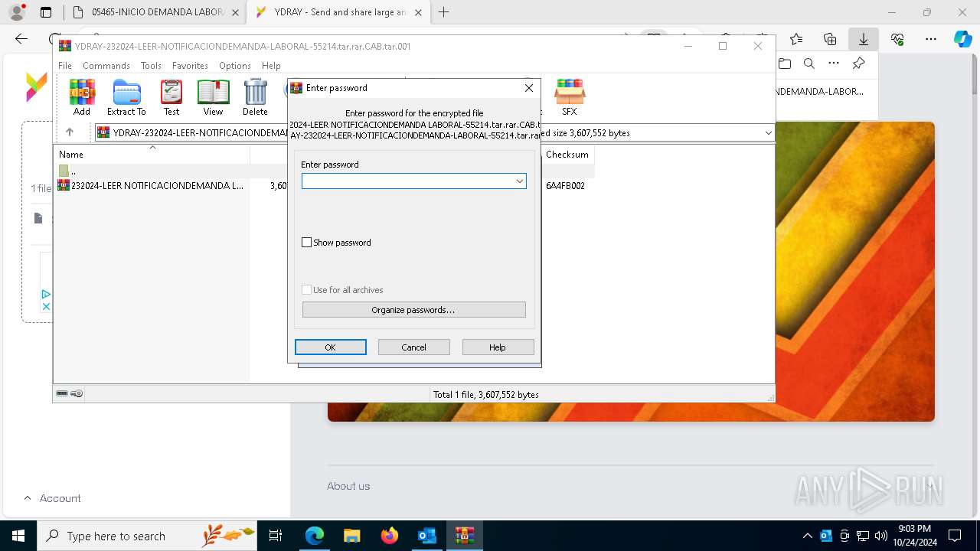This screenshot has height=551, width=980.
Task: Search downloads with magnifier icon
Action: 809,64
